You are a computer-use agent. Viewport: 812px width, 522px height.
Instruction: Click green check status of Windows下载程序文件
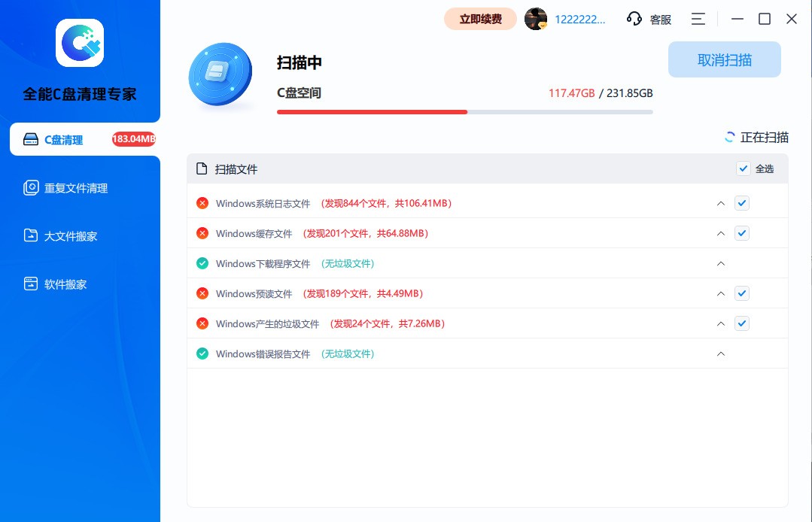click(202, 263)
